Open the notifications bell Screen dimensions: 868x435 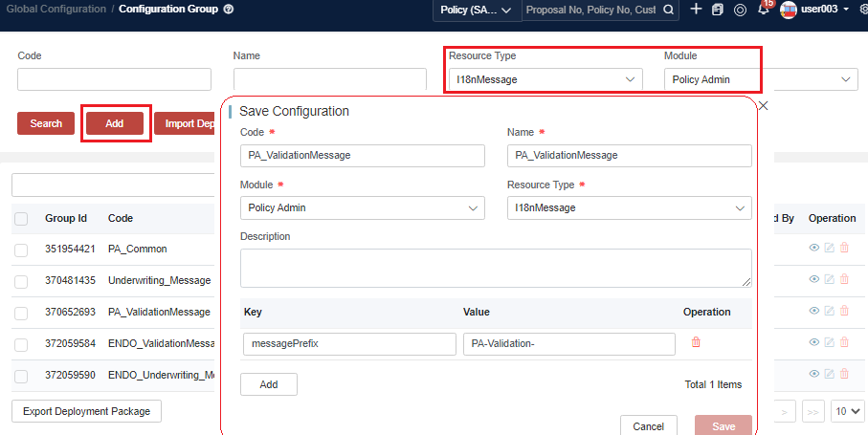pyautogui.click(x=764, y=10)
